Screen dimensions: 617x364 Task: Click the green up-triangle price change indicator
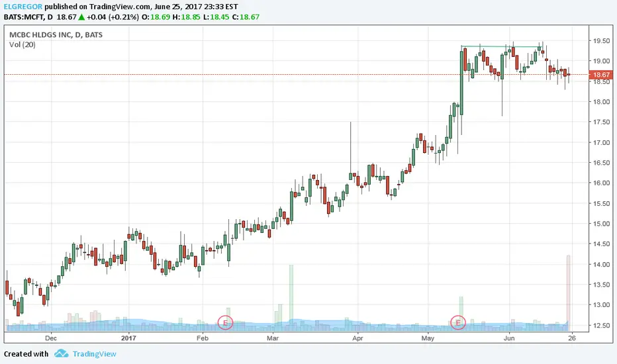[81, 17]
